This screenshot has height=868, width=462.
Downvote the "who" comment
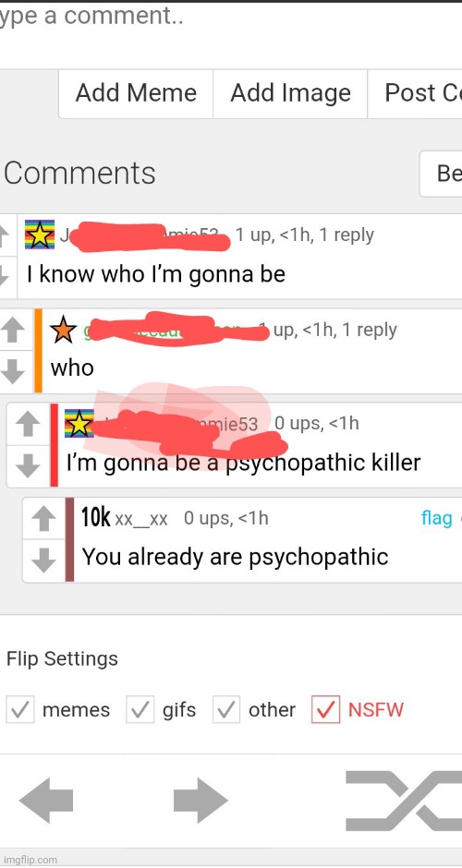pyautogui.click(x=13, y=371)
